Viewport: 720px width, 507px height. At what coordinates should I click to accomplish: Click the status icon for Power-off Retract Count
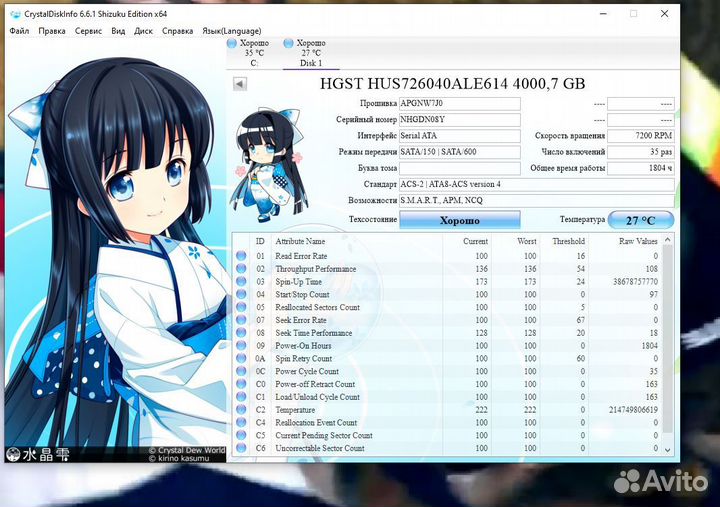[x=241, y=384]
